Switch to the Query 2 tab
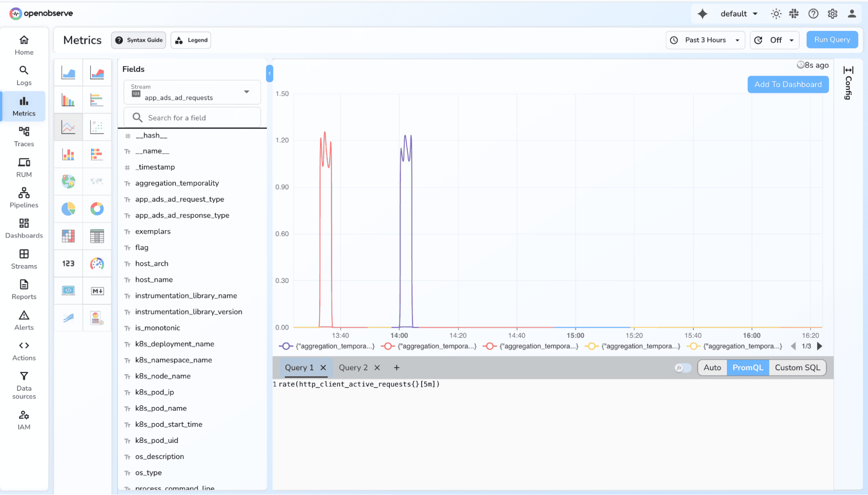 pos(353,368)
